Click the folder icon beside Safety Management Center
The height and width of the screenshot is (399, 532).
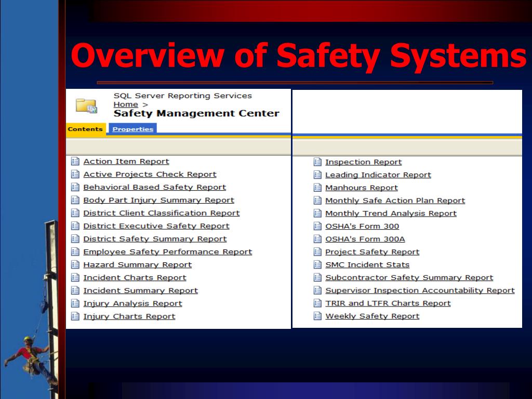[x=86, y=105]
